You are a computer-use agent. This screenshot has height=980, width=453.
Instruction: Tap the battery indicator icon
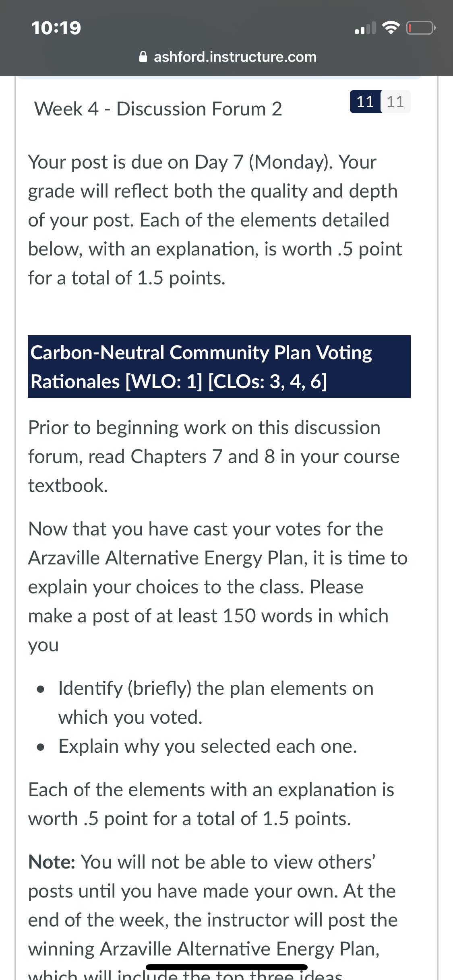[x=421, y=28]
